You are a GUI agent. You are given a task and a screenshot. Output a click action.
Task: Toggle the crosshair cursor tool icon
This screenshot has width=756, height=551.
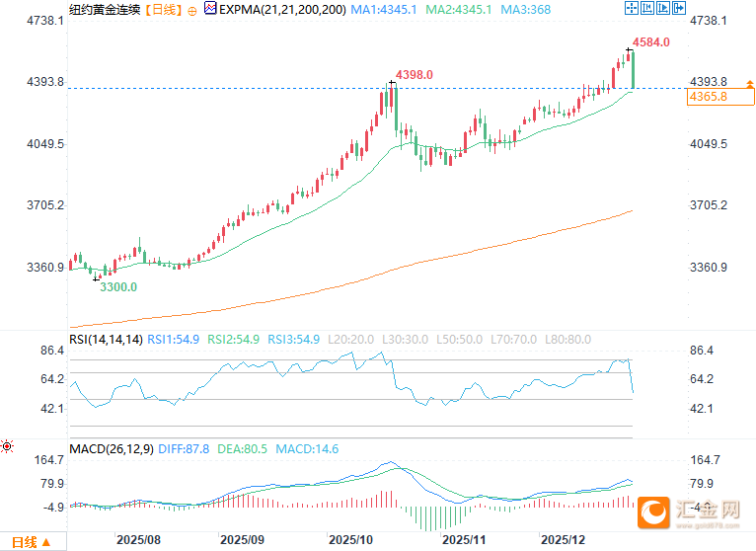631,8
